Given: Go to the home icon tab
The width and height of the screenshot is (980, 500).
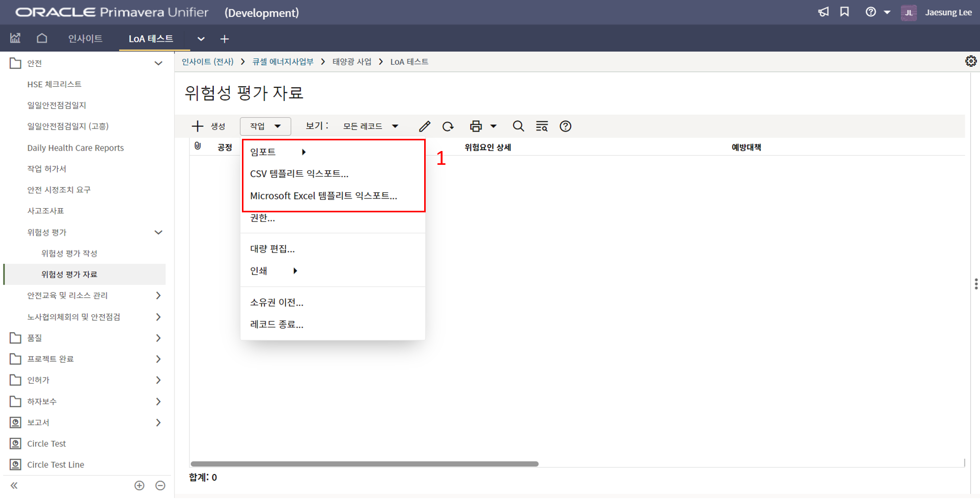Looking at the screenshot, I should [42, 38].
